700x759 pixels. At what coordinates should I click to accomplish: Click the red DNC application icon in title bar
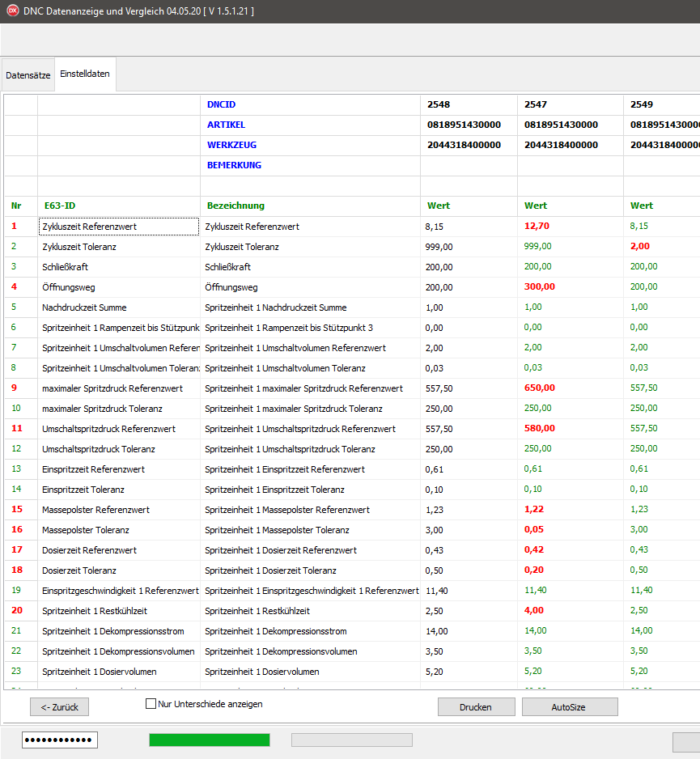[13, 11]
